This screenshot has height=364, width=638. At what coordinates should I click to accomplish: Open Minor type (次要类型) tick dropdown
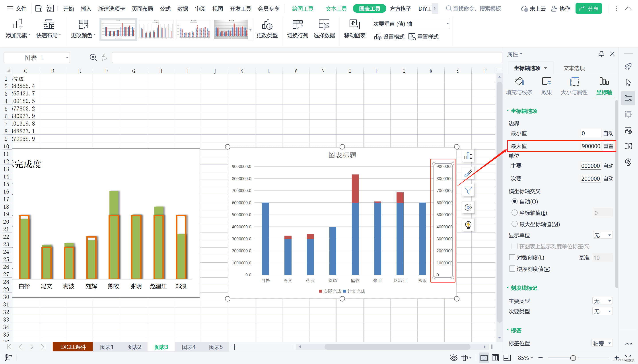[603, 311]
